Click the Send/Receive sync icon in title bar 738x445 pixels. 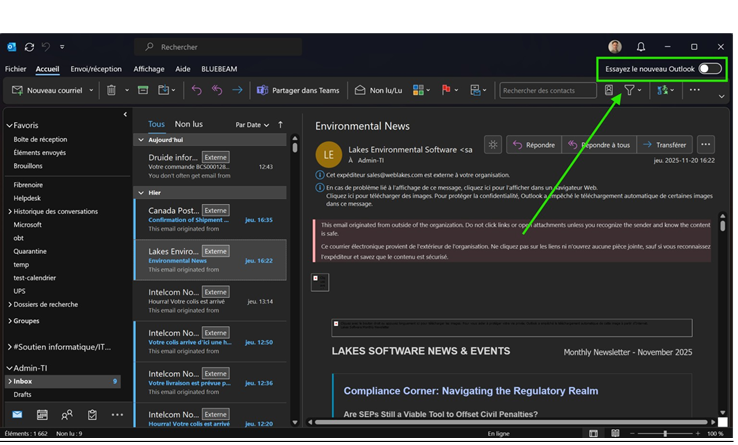pyautogui.click(x=29, y=47)
